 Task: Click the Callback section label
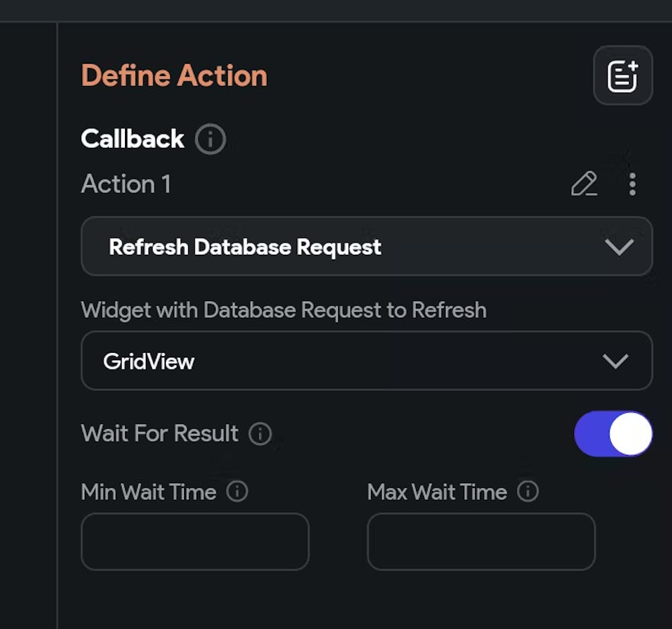132,139
